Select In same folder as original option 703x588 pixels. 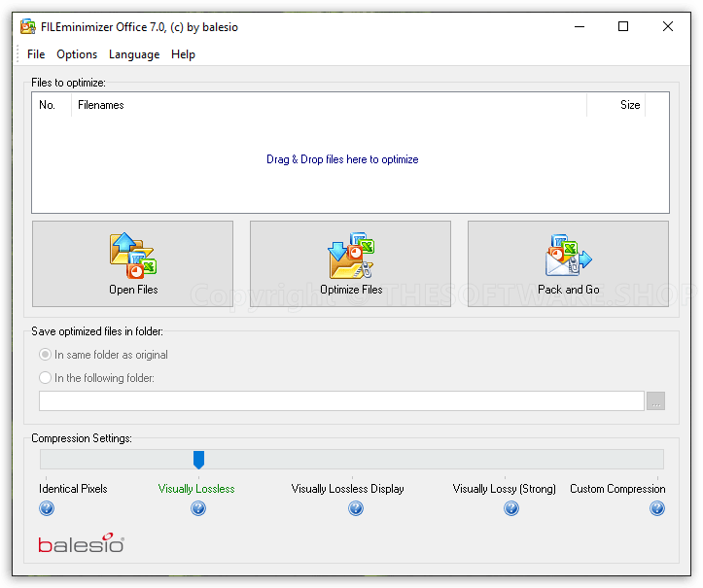click(x=104, y=355)
